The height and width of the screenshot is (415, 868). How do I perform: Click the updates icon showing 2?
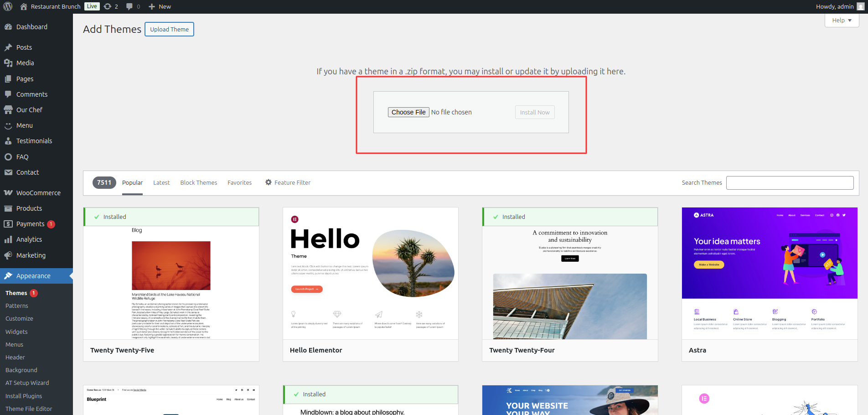pos(108,6)
